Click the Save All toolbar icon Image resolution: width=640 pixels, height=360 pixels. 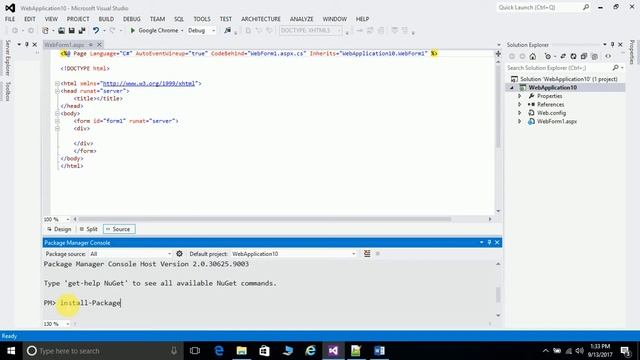82,31
